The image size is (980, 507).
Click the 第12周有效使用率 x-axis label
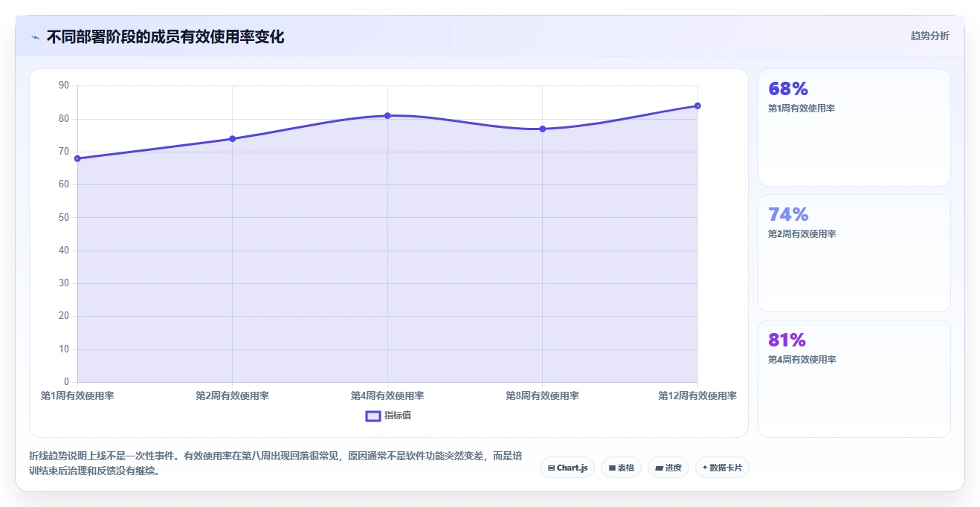click(x=697, y=396)
